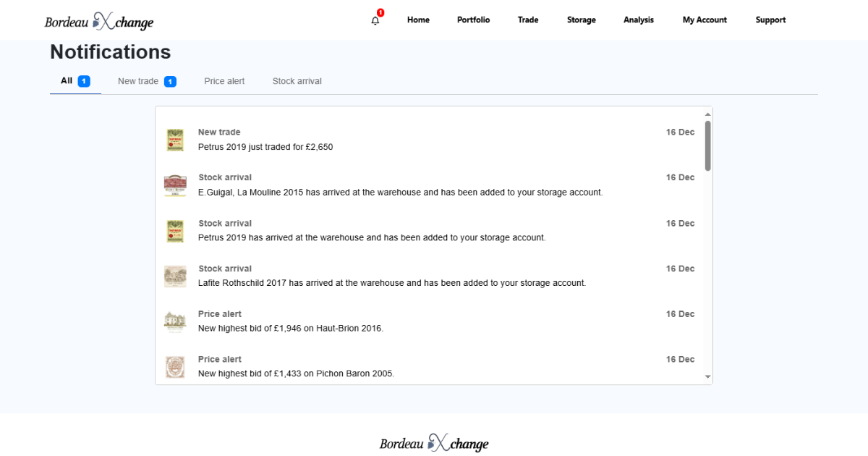Image resolution: width=868 pixels, height=456 pixels.
Task: Go to the Home menu
Action: coord(418,20)
